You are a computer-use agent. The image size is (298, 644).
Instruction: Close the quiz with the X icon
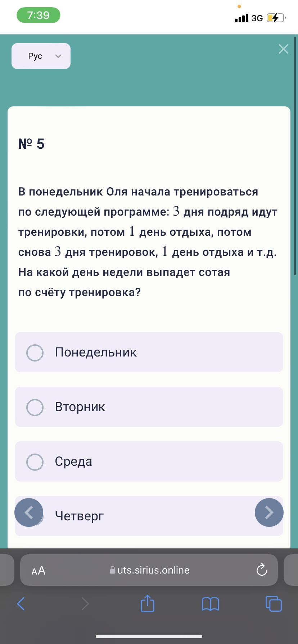pyautogui.click(x=284, y=49)
